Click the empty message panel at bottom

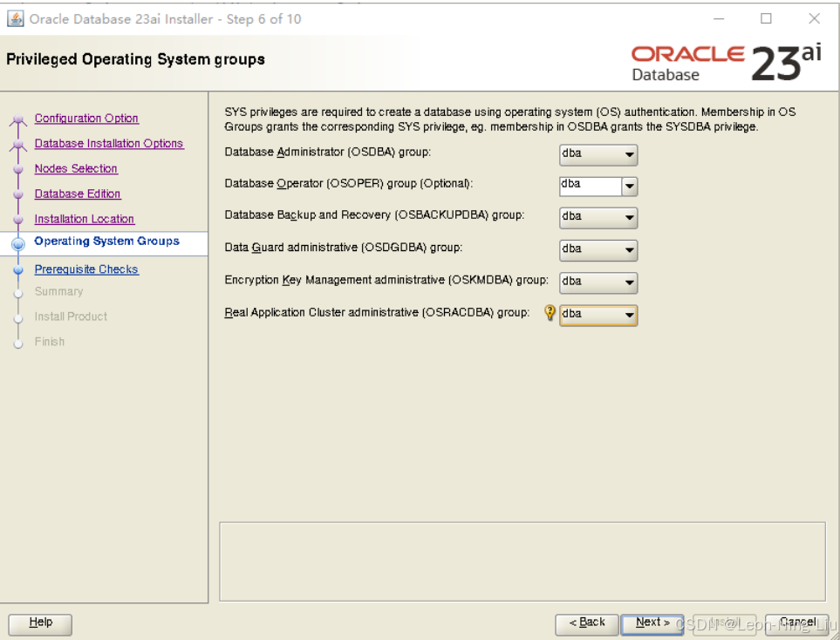coord(522,562)
